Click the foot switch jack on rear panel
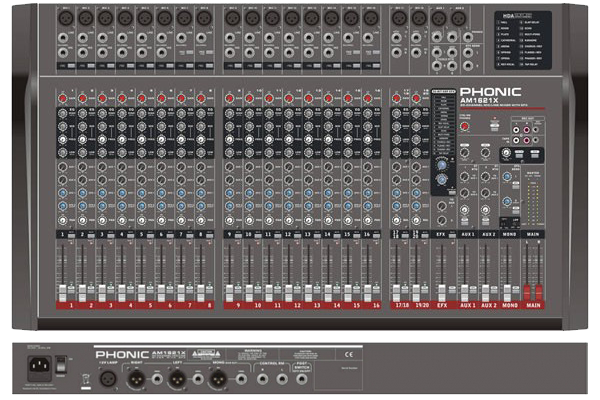 (x=304, y=380)
